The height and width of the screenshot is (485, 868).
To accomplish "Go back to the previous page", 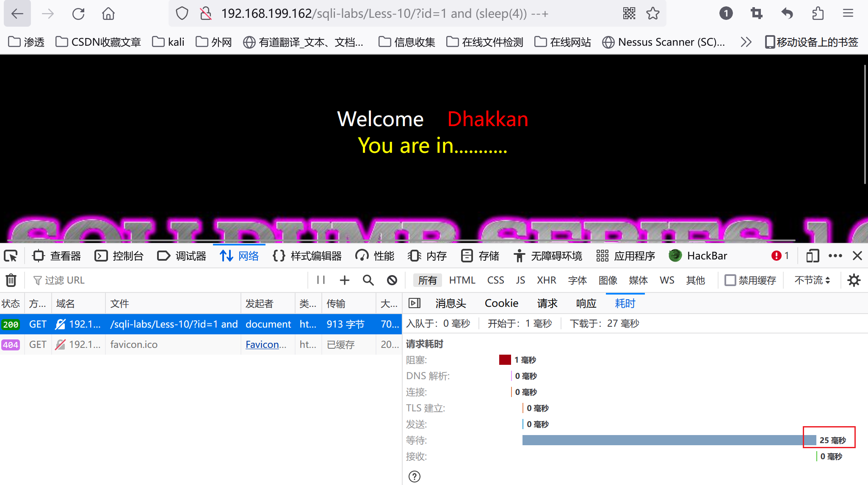I will point(17,14).
